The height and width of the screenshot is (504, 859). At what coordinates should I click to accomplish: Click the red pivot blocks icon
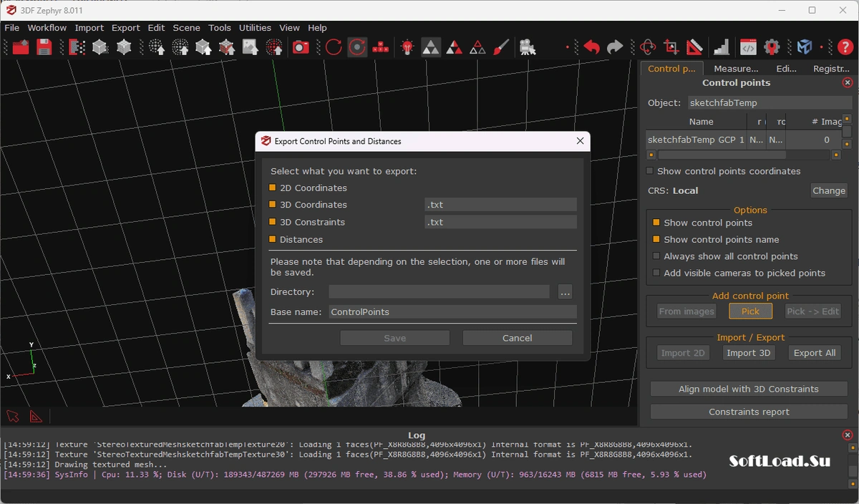pyautogui.click(x=381, y=47)
